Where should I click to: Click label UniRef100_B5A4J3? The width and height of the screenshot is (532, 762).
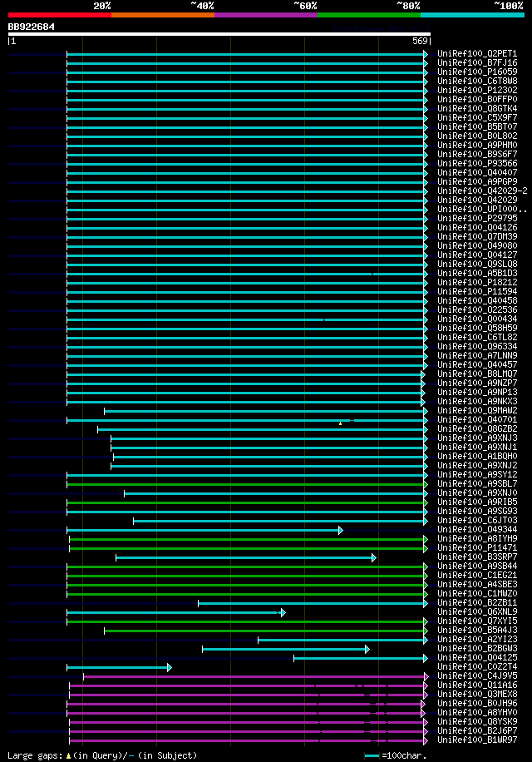(x=477, y=631)
